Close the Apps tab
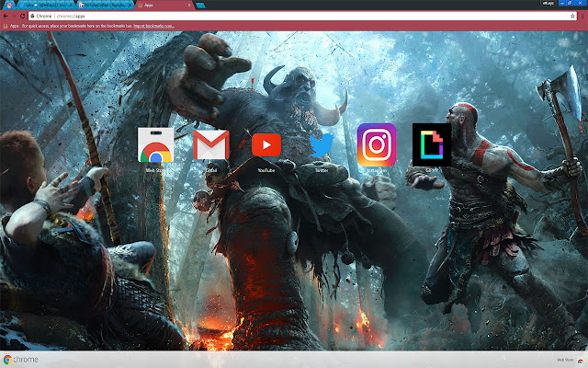The height and width of the screenshot is (368, 588). point(189,6)
